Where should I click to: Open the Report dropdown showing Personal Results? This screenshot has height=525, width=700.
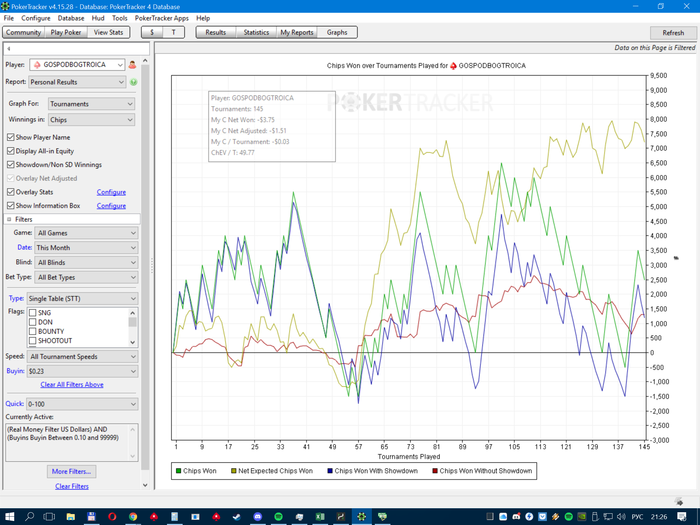[77, 82]
